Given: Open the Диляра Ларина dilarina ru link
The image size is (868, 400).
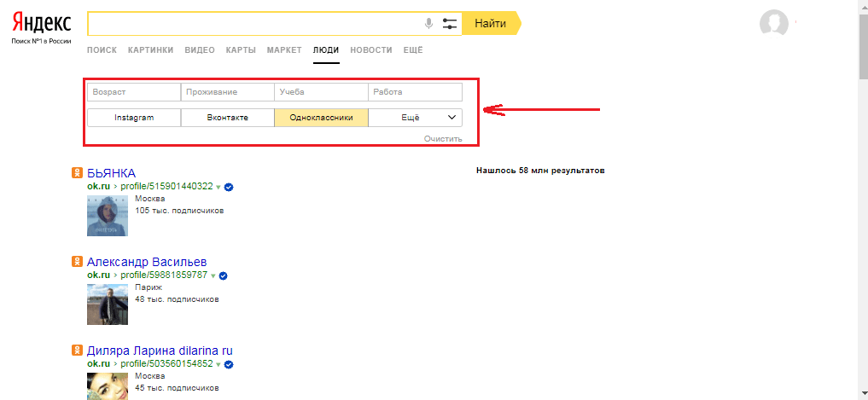Looking at the screenshot, I should pyautogui.click(x=160, y=351).
